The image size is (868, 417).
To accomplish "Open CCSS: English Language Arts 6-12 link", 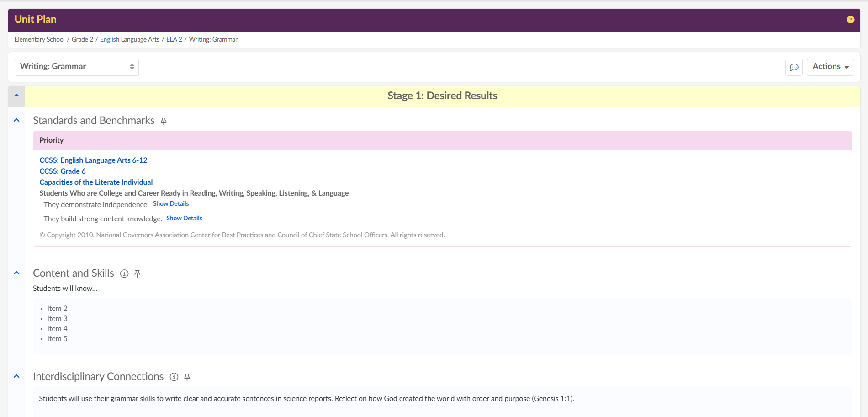I will (x=93, y=160).
